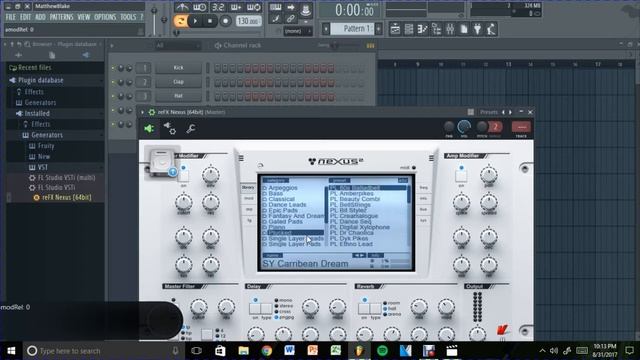Toggle the green mute light for Kick channel

[x=113, y=68]
